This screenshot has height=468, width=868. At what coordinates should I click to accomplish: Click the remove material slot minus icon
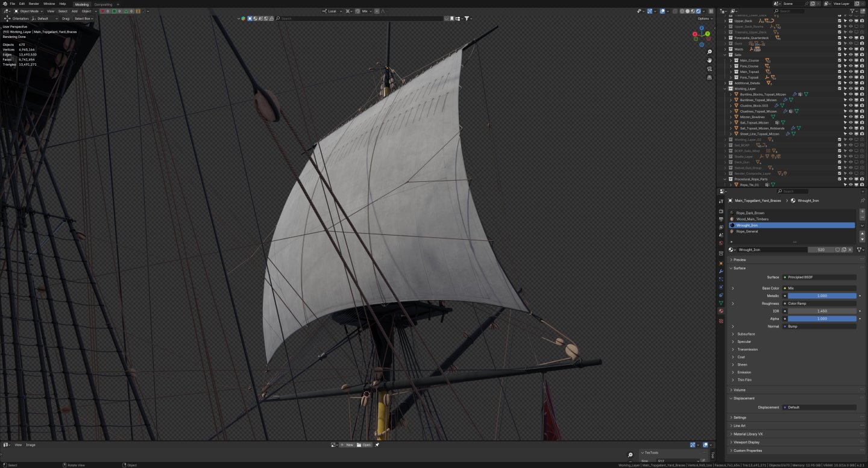[x=862, y=217]
